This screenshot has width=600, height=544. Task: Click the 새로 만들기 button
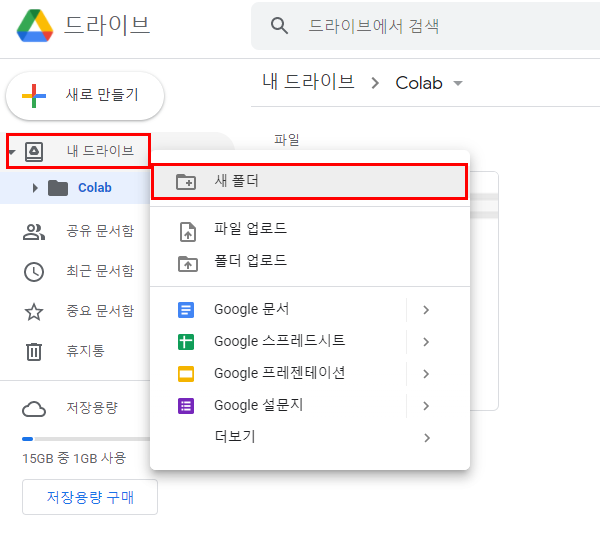[85, 96]
